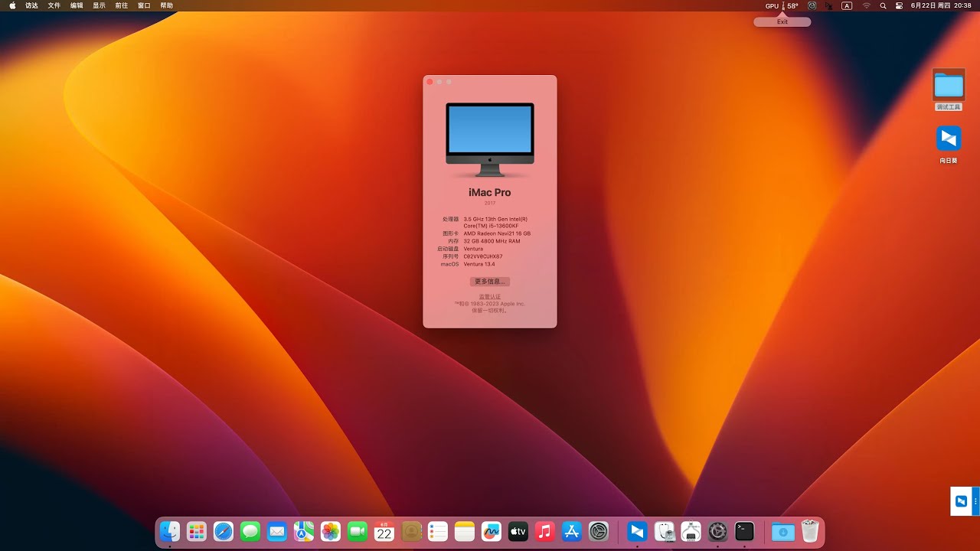This screenshot has height=551, width=980.
Task: Click the gear status icon in menu bar
Action: [812, 5]
